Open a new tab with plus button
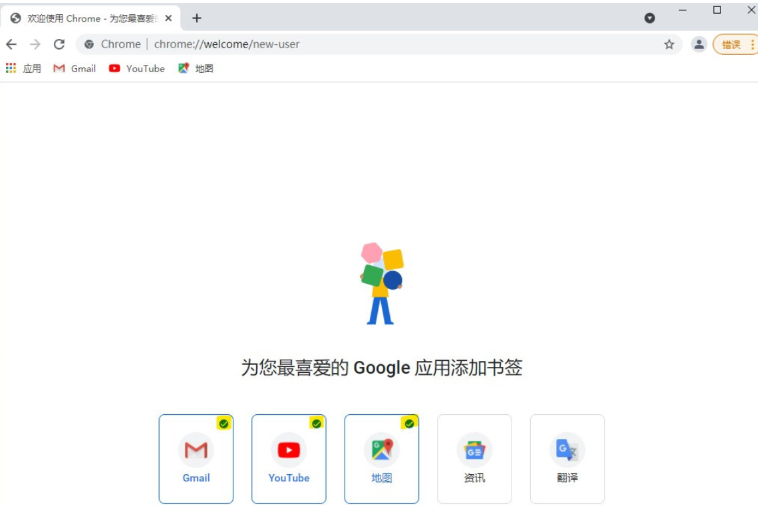758x530 pixels. pyautogui.click(x=197, y=18)
